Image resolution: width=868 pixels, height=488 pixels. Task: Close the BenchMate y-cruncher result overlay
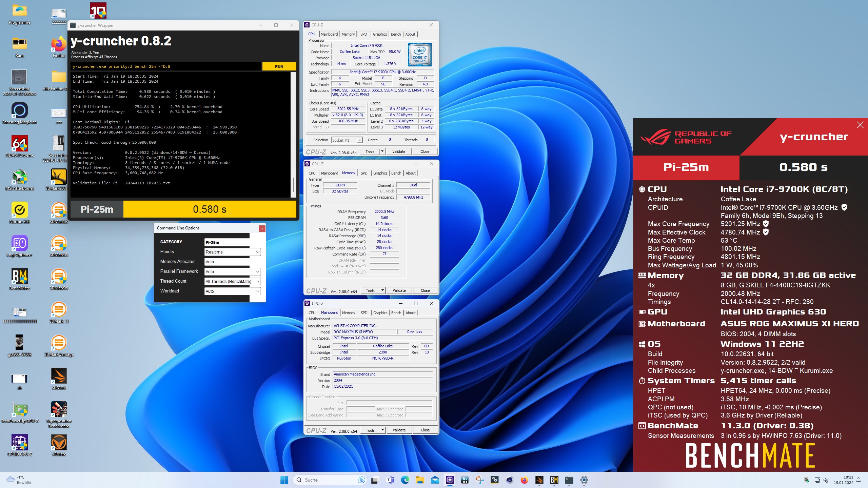[860, 125]
